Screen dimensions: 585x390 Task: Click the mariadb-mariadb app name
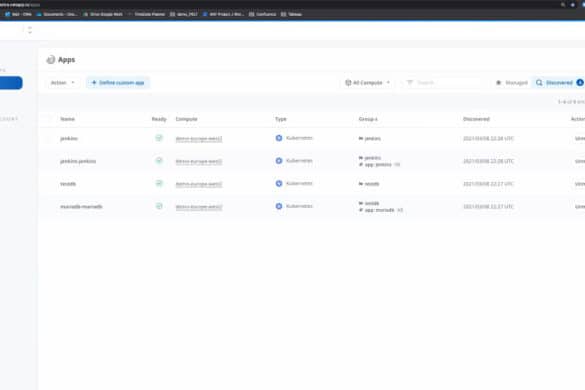pos(81,206)
